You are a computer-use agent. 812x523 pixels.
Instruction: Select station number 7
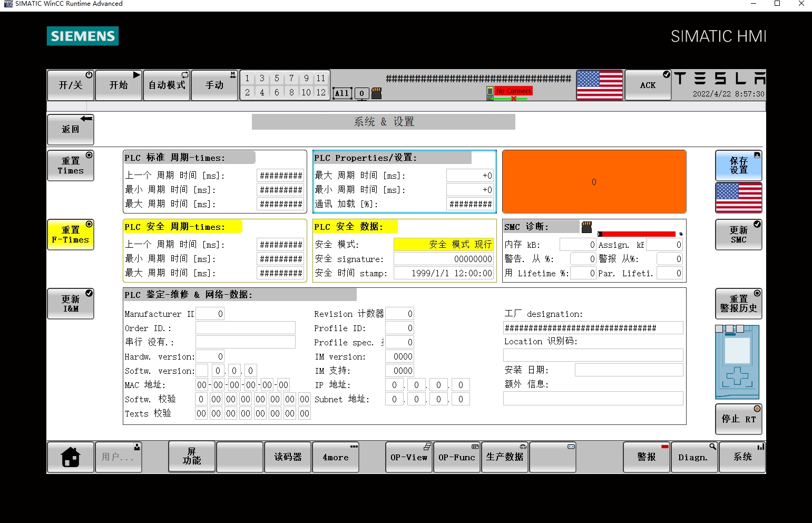tap(291, 78)
